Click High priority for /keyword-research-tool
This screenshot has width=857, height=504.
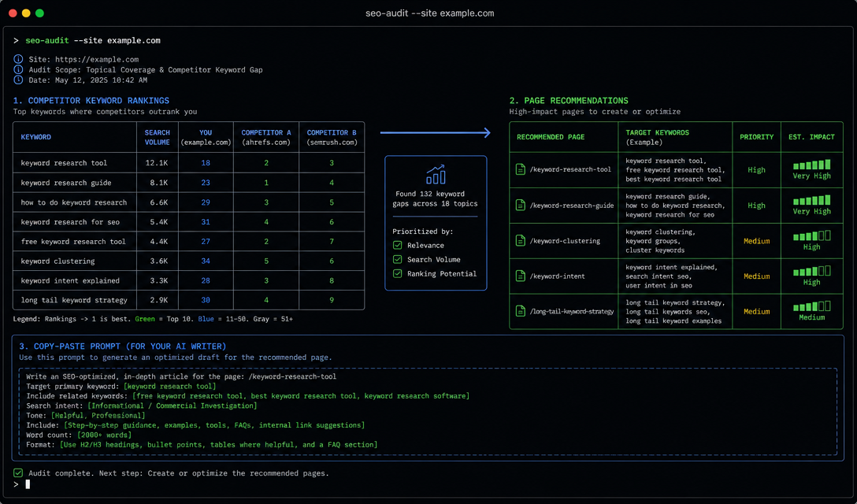point(756,170)
